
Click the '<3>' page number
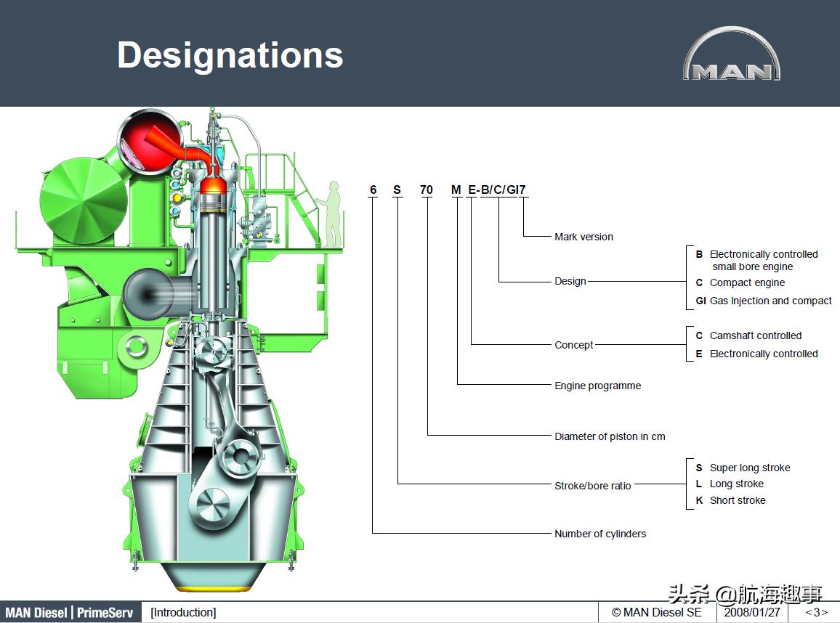817,612
